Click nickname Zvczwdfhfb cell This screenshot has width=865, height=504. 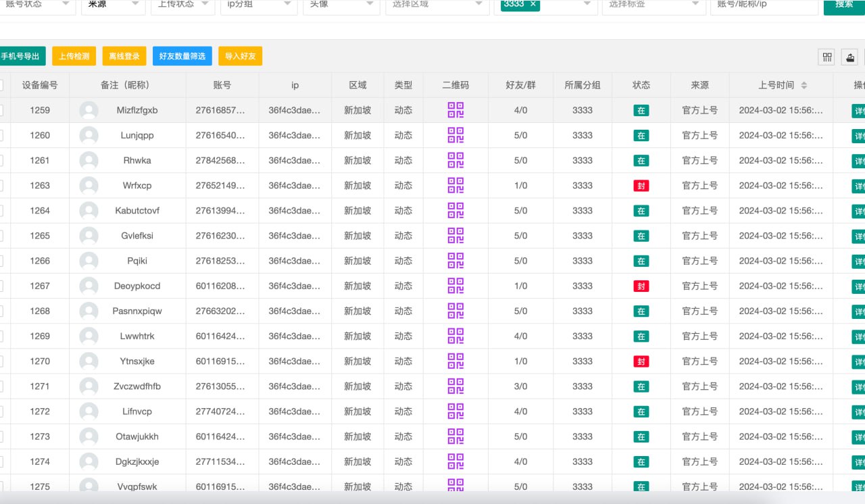click(x=137, y=386)
